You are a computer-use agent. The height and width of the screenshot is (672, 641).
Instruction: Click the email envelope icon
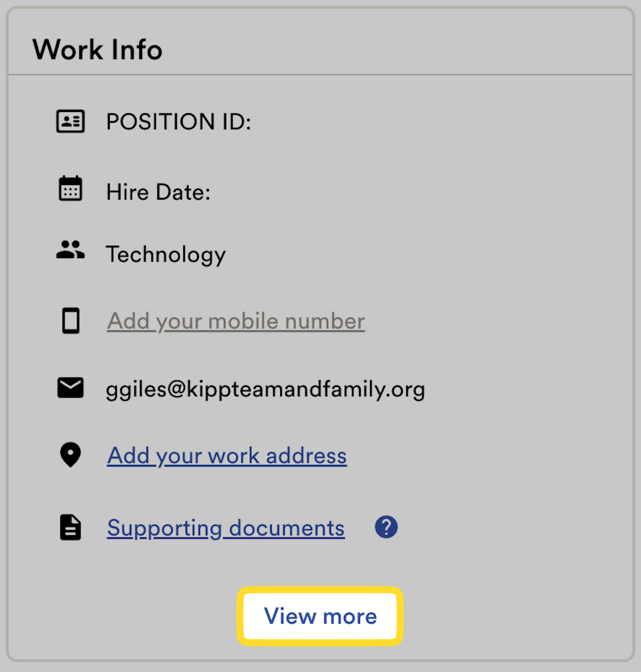tap(70, 388)
